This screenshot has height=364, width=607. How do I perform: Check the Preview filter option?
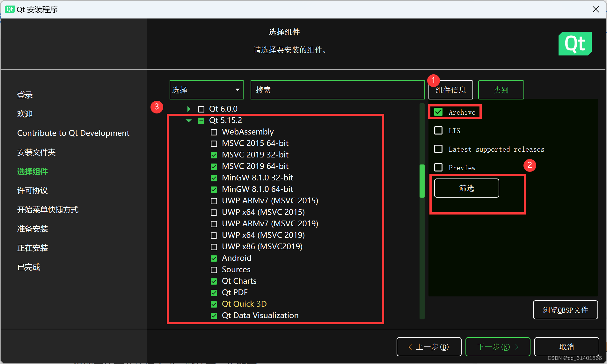point(438,167)
